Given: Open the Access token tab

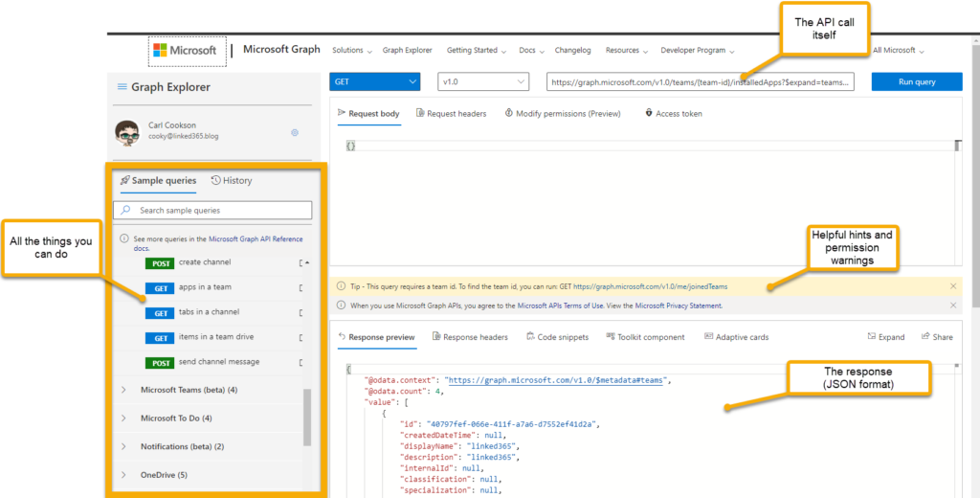Looking at the screenshot, I should [x=674, y=114].
